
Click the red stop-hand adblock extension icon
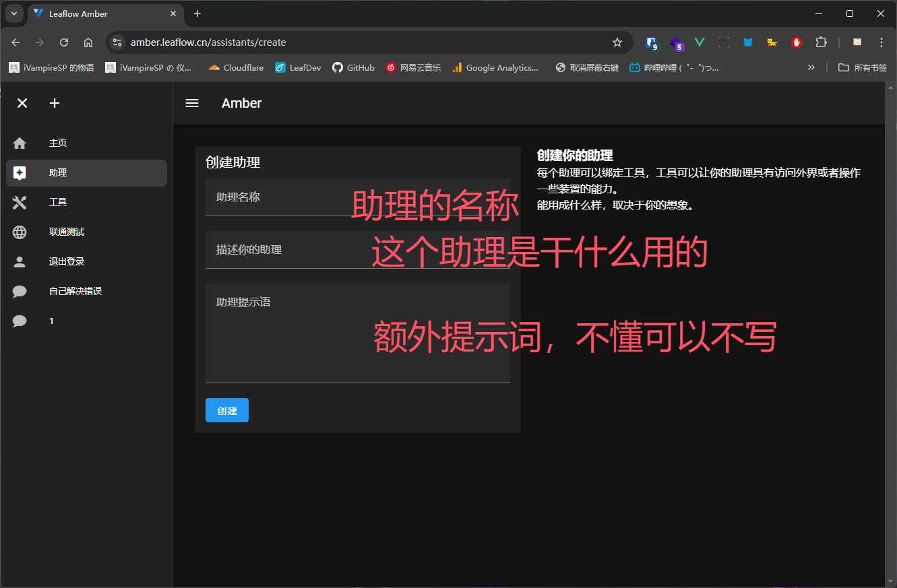click(x=797, y=42)
